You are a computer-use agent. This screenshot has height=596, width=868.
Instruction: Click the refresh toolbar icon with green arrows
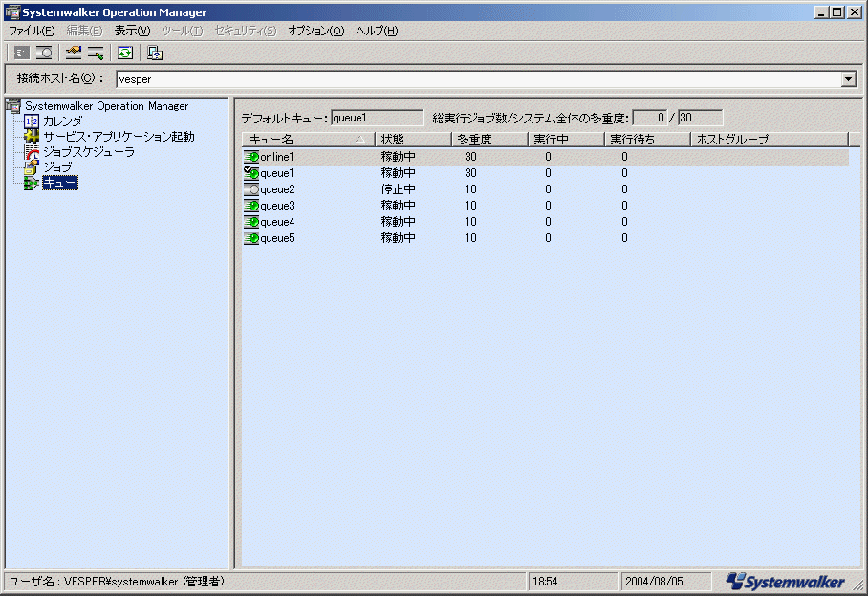pos(125,54)
